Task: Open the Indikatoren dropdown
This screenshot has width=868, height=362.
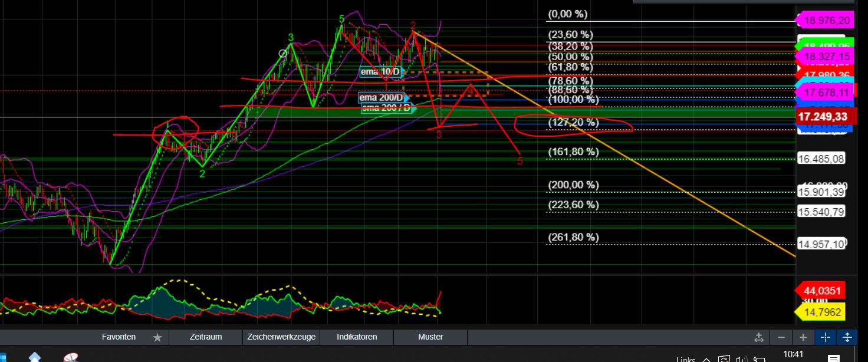Action: click(x=356, y=337)
